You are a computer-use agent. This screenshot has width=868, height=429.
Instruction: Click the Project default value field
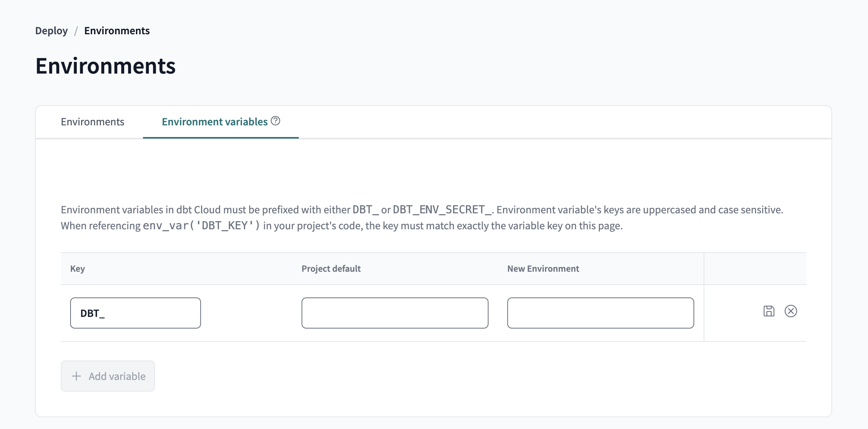[395, 313]
